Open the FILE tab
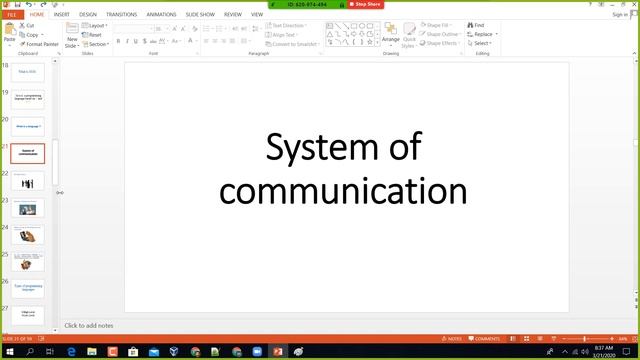 point(12,15)
